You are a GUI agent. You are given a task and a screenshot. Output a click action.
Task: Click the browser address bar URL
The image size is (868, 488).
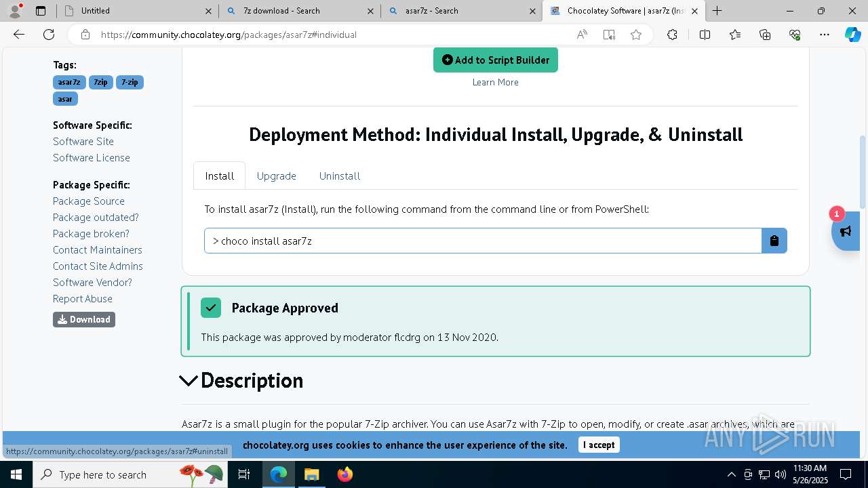(x=229, y=35)
